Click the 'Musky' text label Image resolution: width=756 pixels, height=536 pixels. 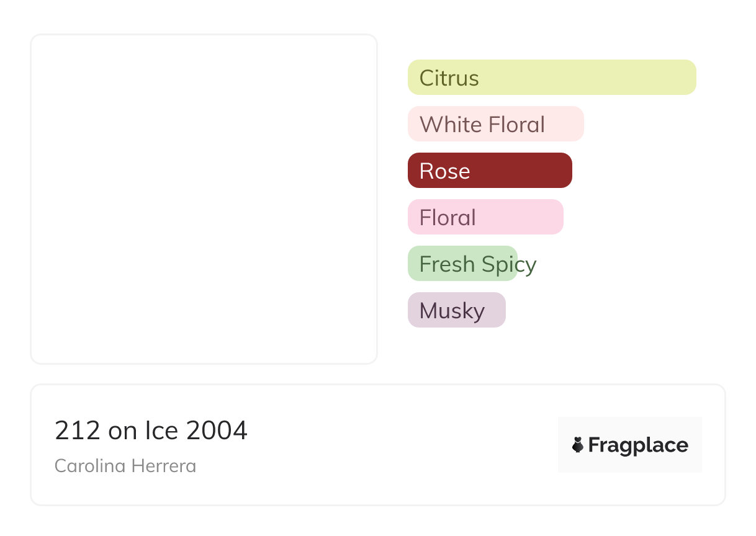452,311
